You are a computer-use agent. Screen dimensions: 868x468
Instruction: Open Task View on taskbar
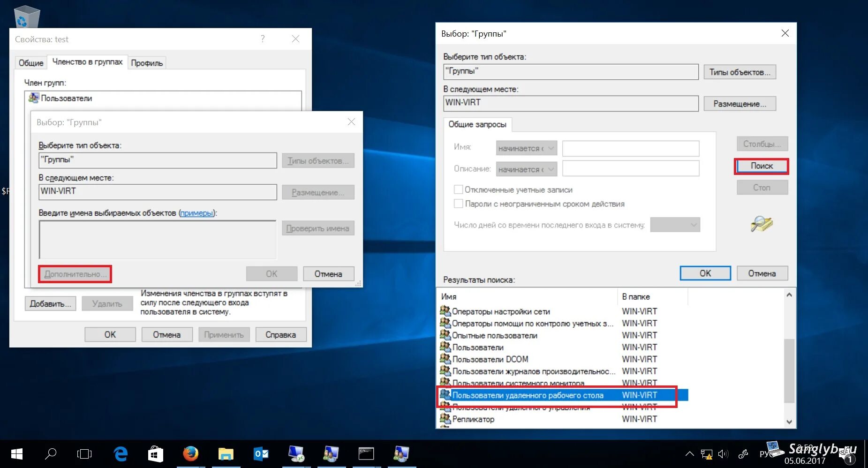[x=84, y=454]
